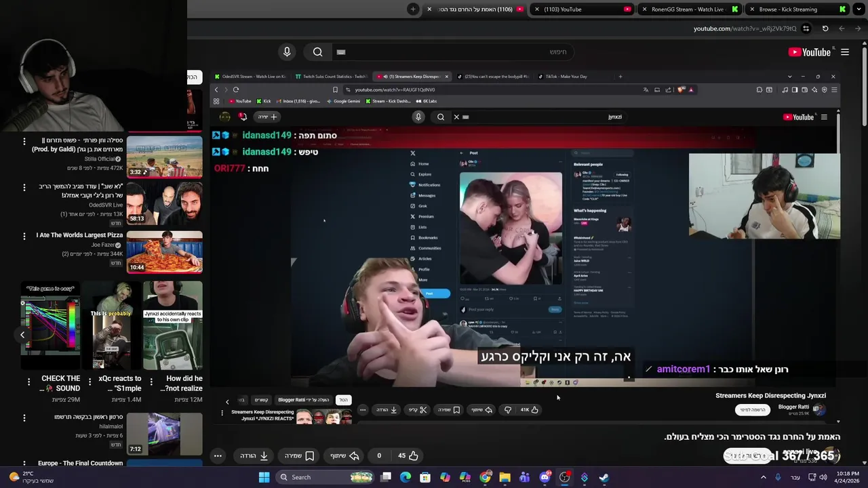
Task: Open the Worlds Largest Pizza thumbnail
Action: point(164,251)
